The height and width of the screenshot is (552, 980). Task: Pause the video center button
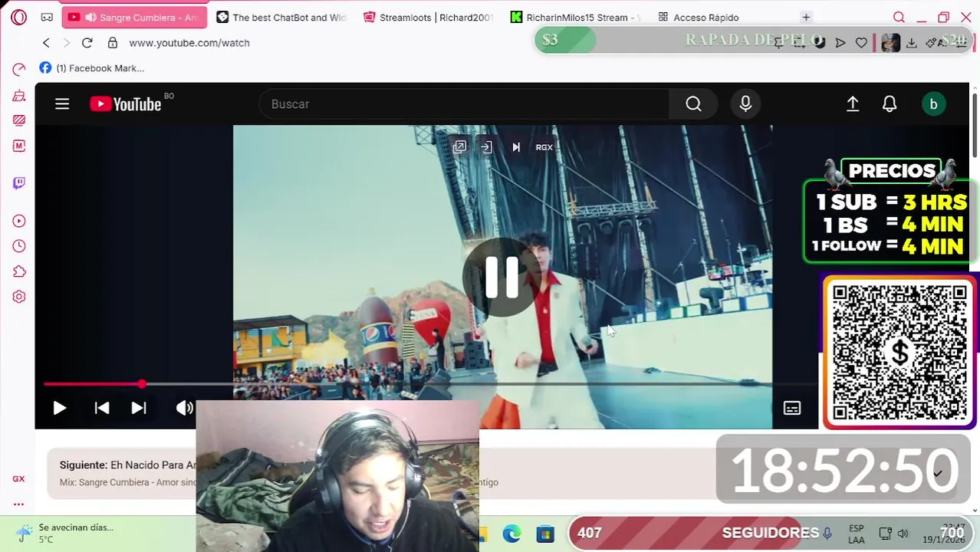(x=502, y=277)
